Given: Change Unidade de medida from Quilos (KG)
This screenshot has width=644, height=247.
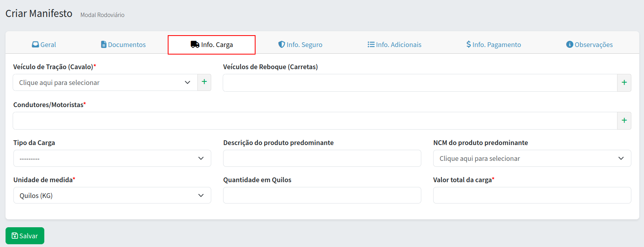Looking at the screenshot, I should click(x=112, y=196).
